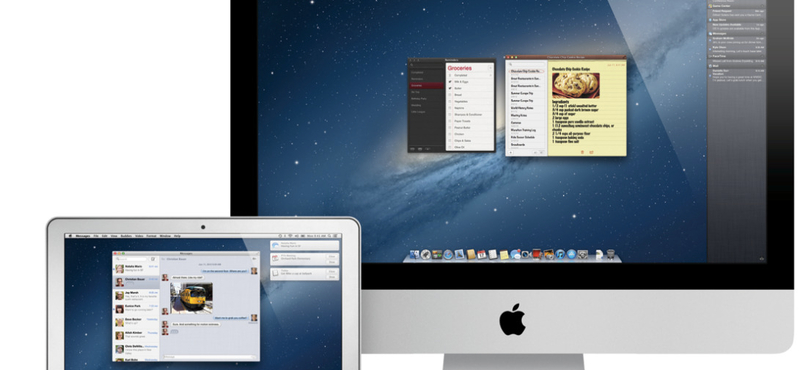Check the Shampoo & Conditioner reminder
800x370 pixels.
click(x=449, y=115)
